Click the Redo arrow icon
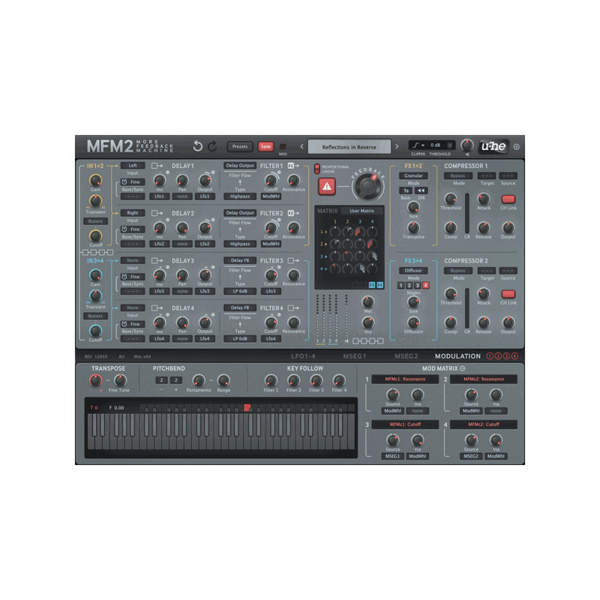This screenshot has height=600, width=600. pyautogui.click(x=212, y=146)
